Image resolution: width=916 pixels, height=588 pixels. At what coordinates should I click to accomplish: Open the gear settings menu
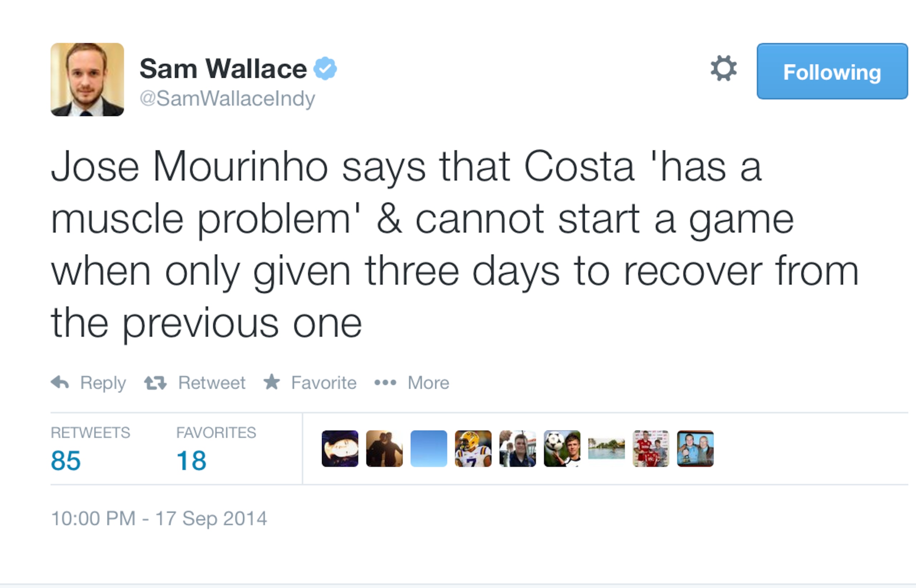pos(723,68)
